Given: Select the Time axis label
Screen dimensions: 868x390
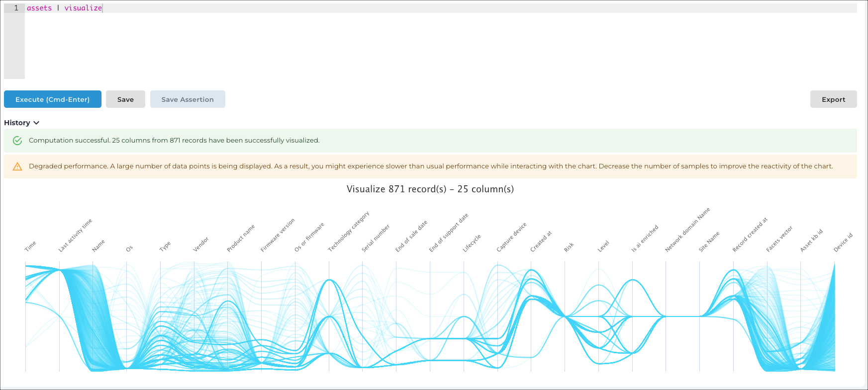Looking at the screenshot, I should pos(30,246).
